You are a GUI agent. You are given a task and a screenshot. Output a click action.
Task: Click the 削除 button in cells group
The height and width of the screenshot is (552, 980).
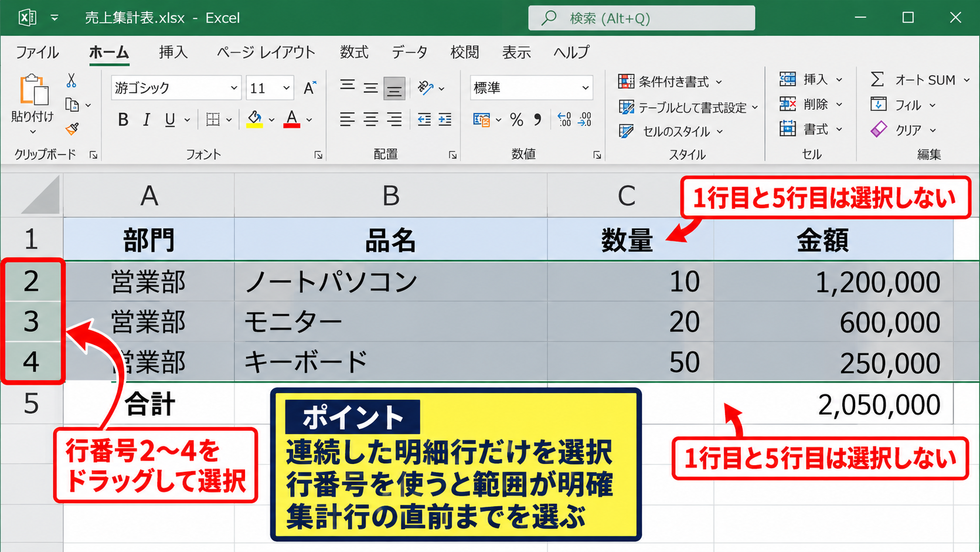tap(811, 104)
